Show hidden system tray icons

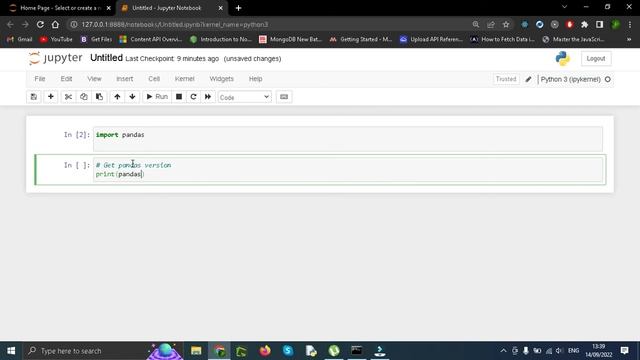pyautogui.click(x=503, y=351)
